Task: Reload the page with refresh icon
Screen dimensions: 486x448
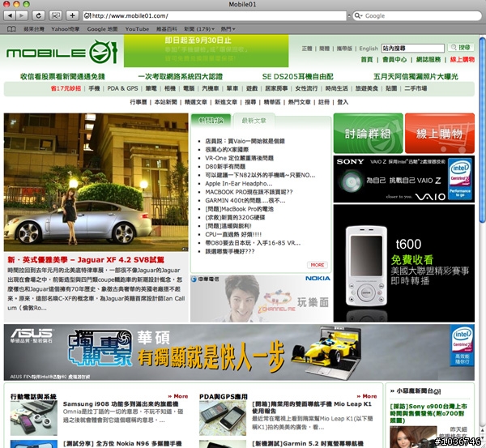Action: coord(38,15)
